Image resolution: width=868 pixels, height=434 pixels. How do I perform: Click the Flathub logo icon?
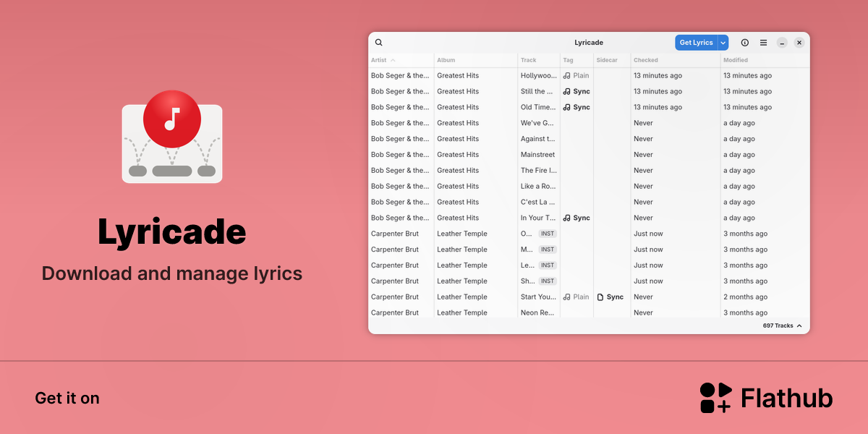point(716,398)
